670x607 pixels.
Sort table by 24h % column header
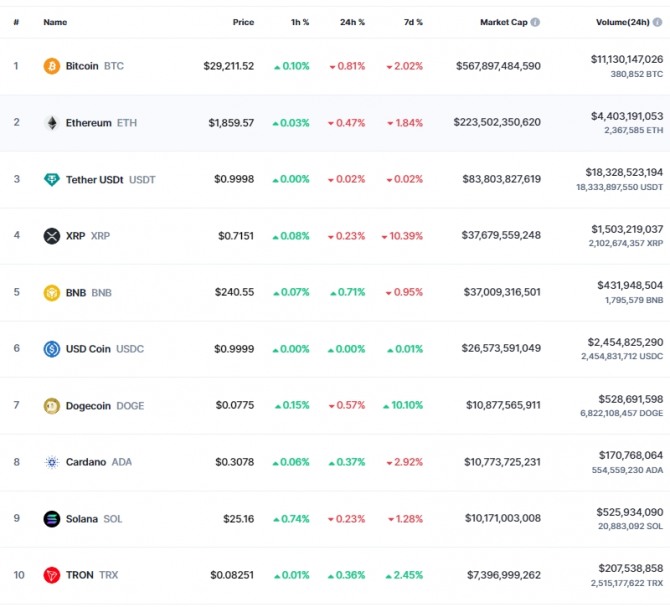pyautogui.click(x=352, y=22)
